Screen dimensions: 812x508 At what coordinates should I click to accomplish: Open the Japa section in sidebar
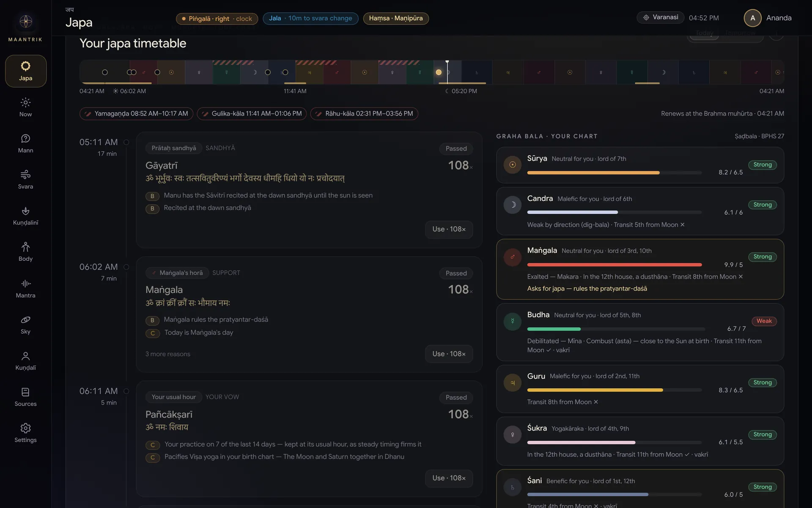26,71
